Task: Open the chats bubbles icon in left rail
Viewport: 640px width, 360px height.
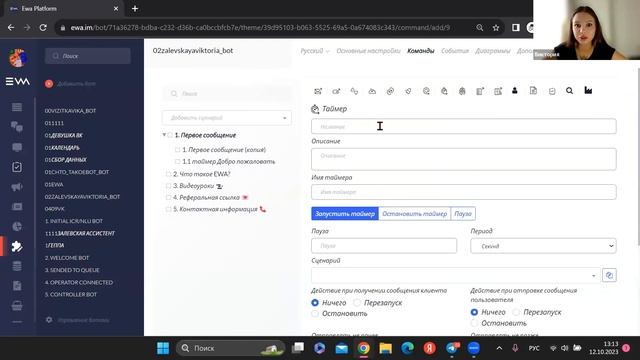Action: tap(17, 127)
